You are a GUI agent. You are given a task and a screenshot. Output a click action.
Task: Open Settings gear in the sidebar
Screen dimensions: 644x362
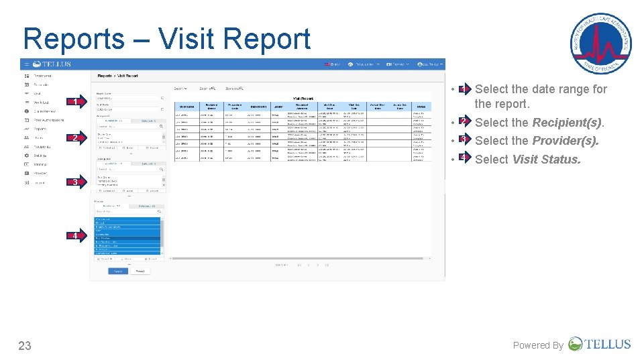[x=27, y=156]
